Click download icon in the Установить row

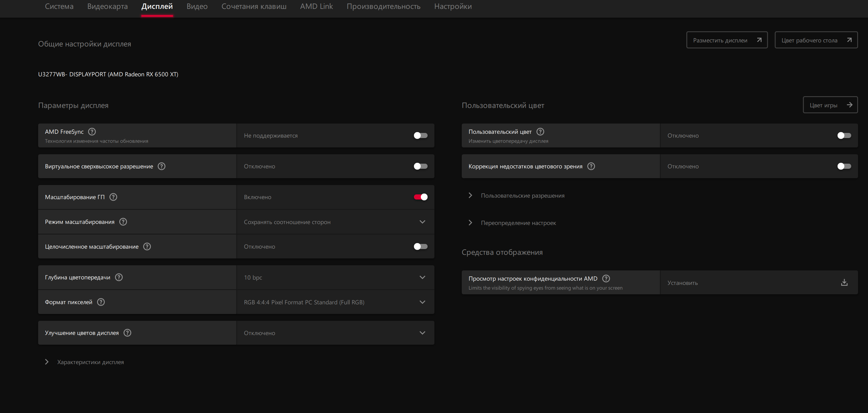844,282
